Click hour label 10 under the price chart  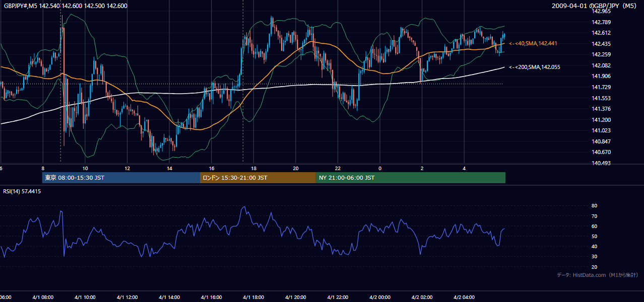click(85, 169)
